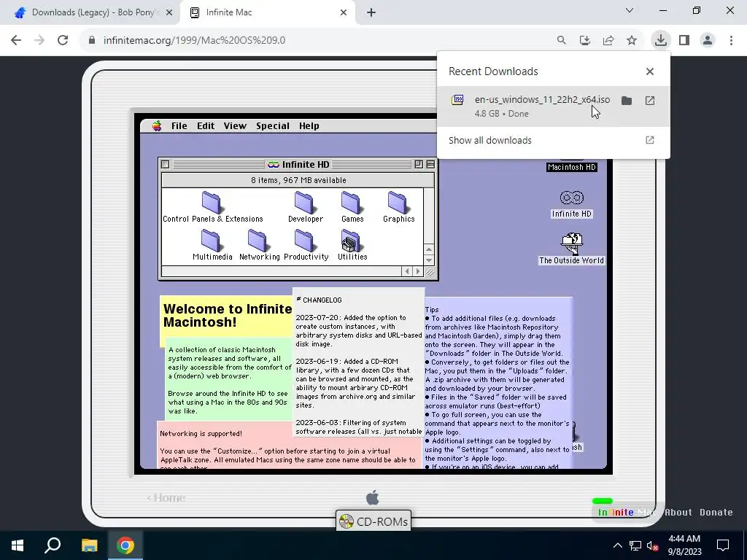Screen dimensions: 747x560
Task: Select The Outside World desktop icon
Action: 572,244
